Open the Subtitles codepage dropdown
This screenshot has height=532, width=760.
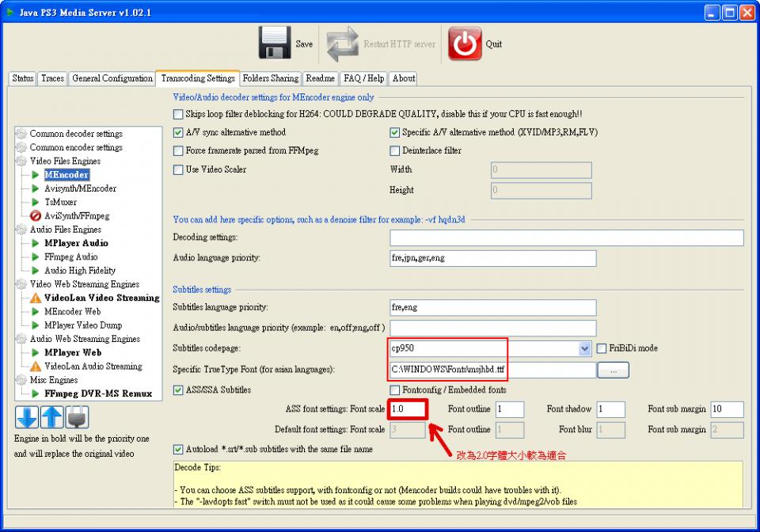click(x=583, y=348)
